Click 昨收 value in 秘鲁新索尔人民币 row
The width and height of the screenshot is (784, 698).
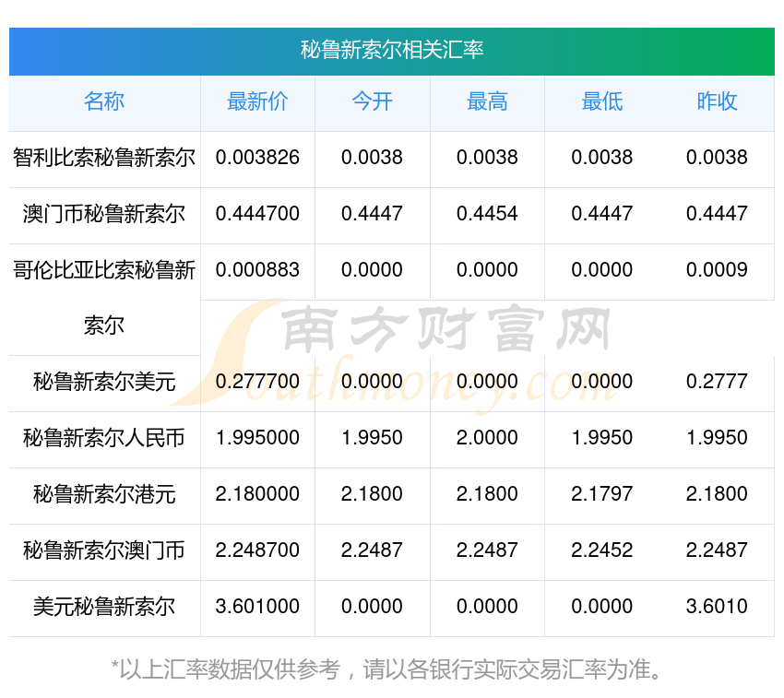pos(717,438)
